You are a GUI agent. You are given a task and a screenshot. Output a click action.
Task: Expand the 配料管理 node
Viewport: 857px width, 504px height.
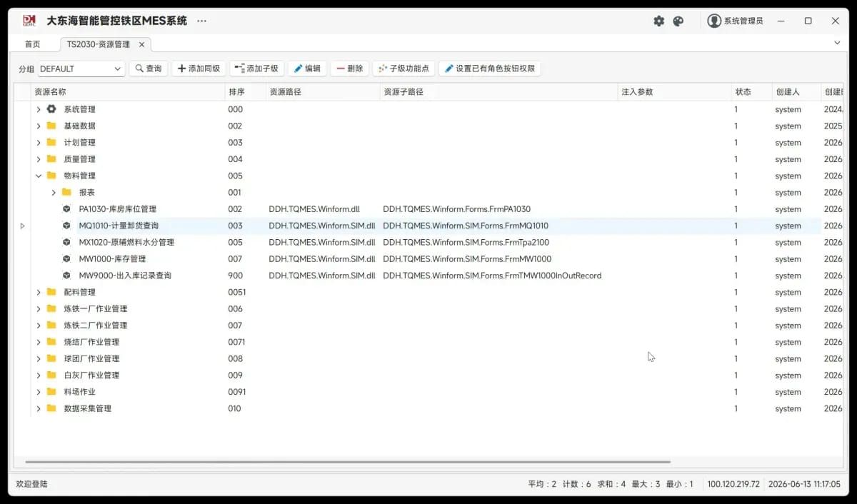point(39,292)
